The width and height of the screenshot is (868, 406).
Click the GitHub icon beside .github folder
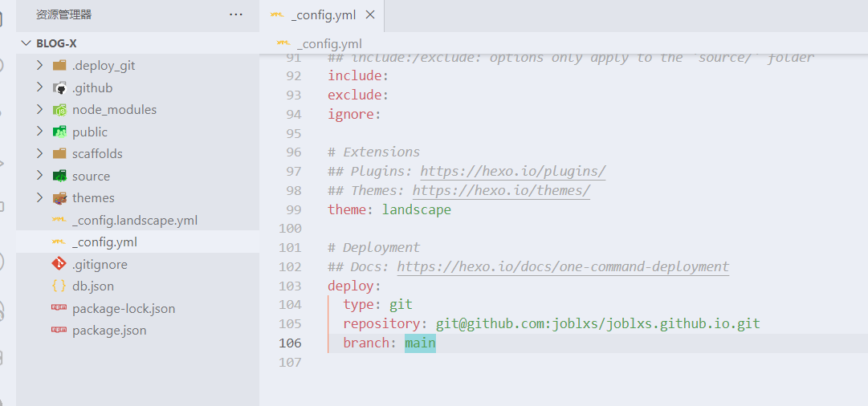pos(59,88)
